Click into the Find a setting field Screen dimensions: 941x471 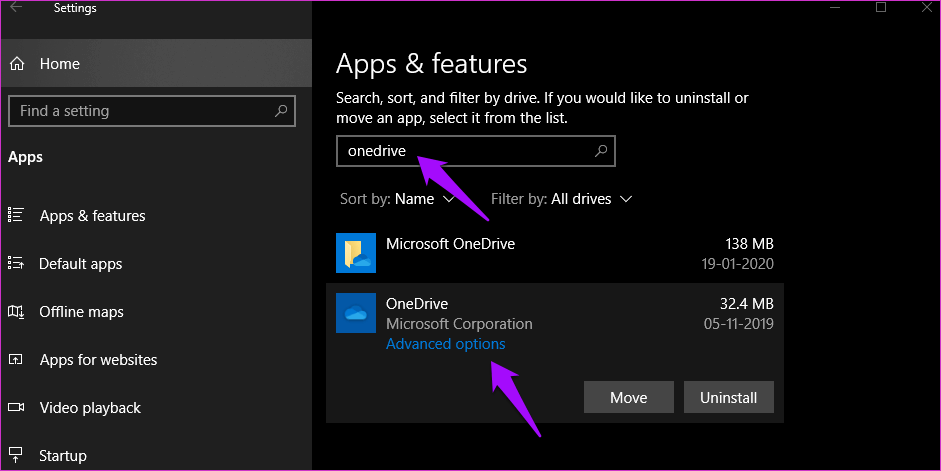point(152,111)
